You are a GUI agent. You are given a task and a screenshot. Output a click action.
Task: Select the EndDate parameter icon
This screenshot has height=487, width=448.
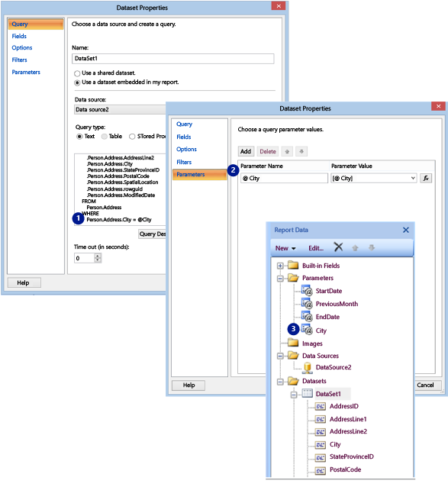tap(307, 317)
